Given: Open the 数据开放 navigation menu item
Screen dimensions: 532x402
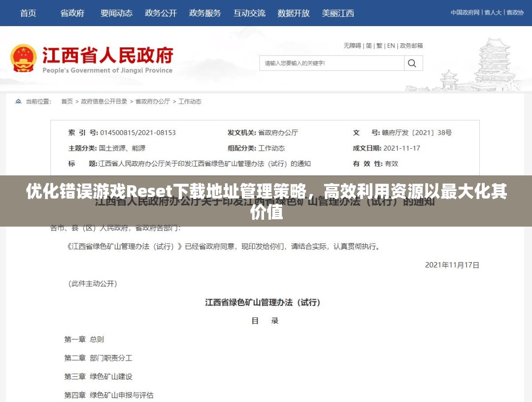Looking at the screenshot, I should [294, 13].
